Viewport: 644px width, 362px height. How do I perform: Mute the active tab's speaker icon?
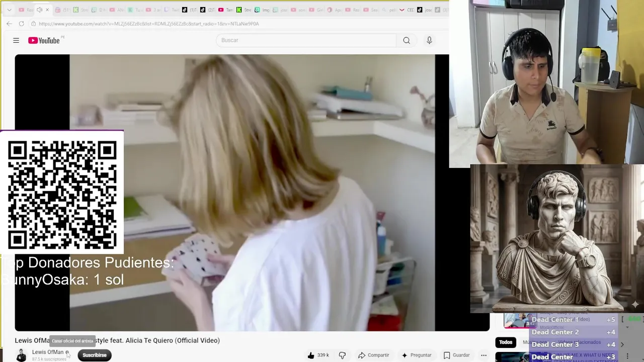(x=39, y=10)
